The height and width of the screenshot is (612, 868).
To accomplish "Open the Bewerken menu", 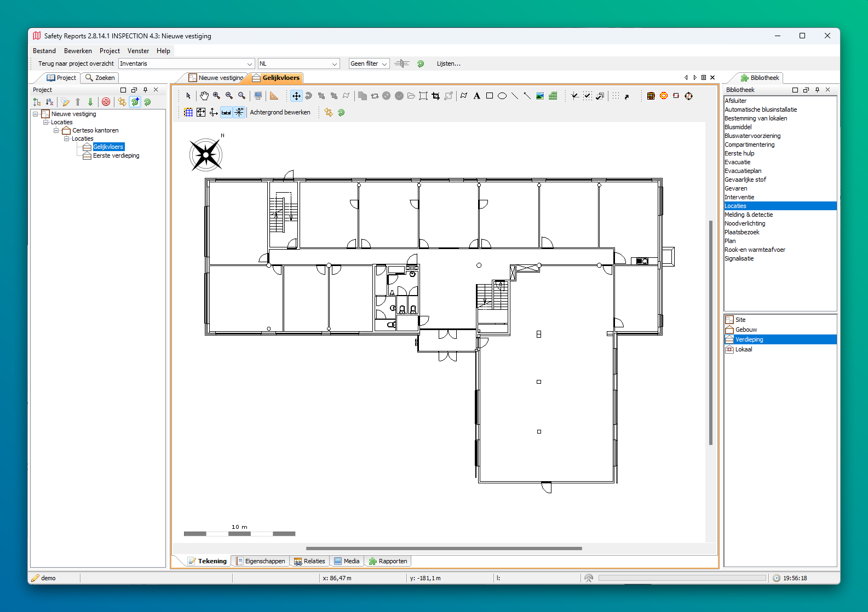I will (x=78, y=51).
